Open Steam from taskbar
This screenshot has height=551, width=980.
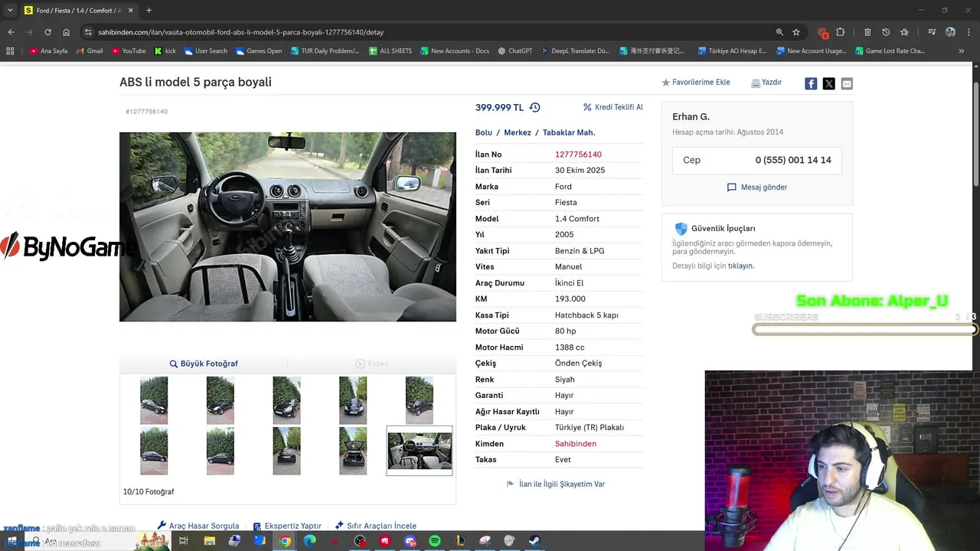tap(534, 541)
